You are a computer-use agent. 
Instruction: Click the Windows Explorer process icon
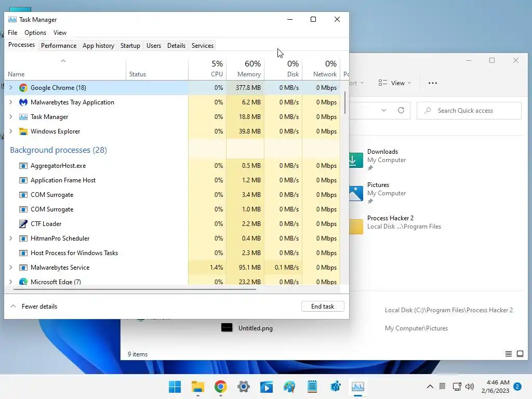23,131
